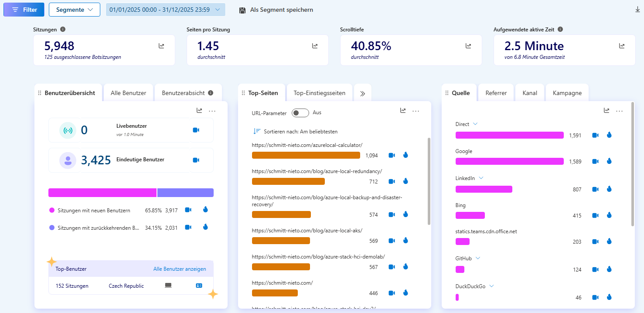Open Alle Benutzer anzeigen link

(180, 269)
